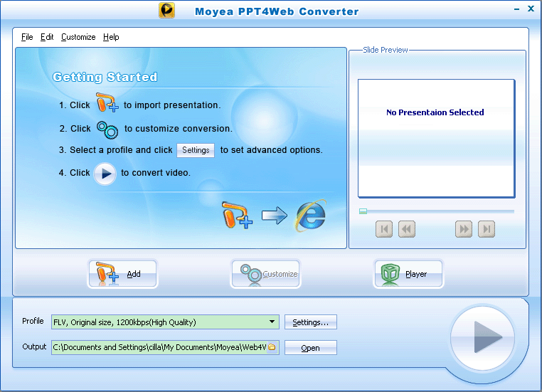The width and height of the screenshot is (542, 392).
Task: Start conversion with large play button
Action: (482, 338)
